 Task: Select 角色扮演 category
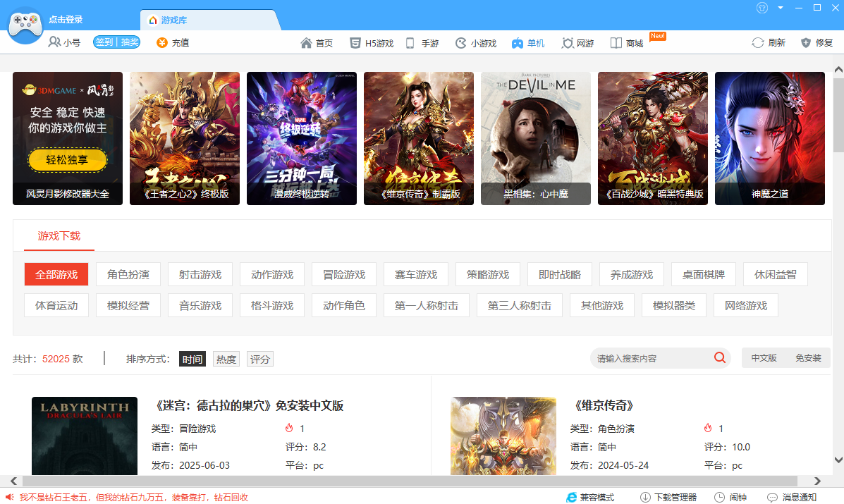pos(128,274)
